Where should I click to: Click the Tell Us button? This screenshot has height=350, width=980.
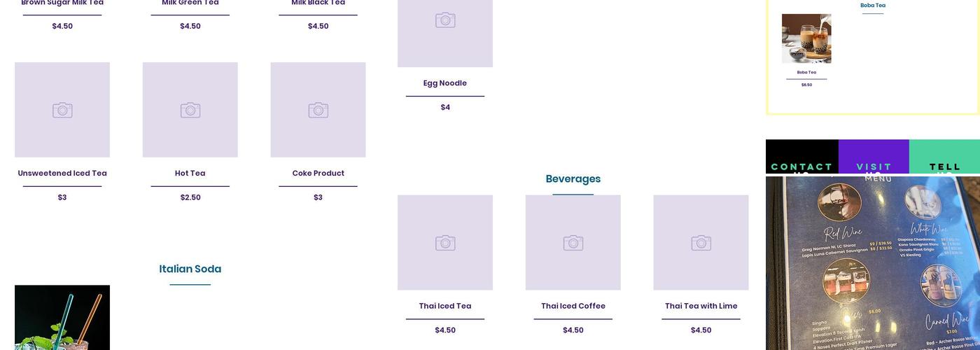944,166
